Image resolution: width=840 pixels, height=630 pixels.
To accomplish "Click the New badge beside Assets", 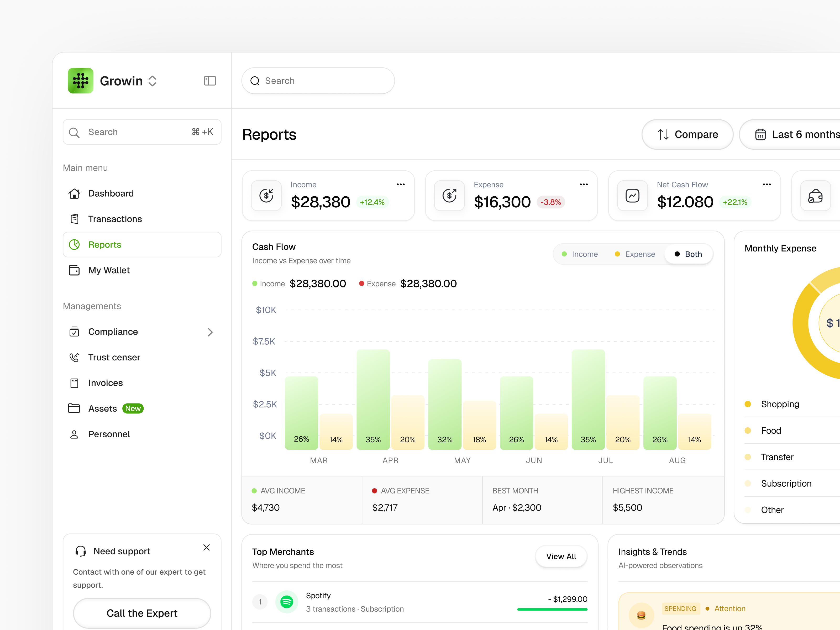I will [133, 409].
